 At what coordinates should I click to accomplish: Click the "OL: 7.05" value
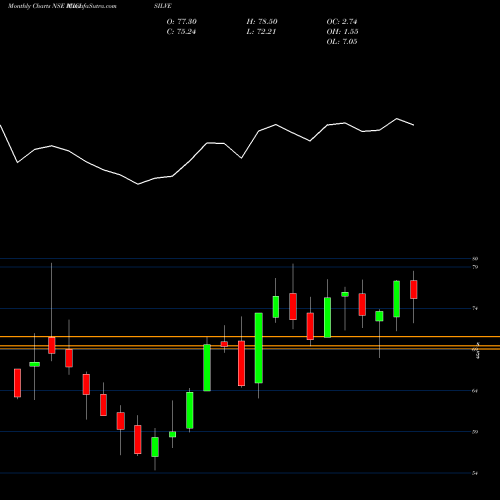pos(342,42)
